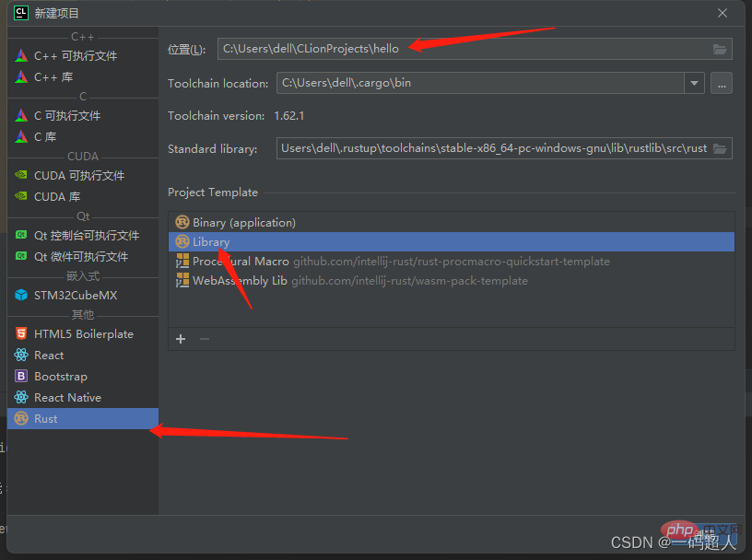This screenshot has height=560, width=752.
Task: Open toolchain location browse (...) button
Action: 722,84
